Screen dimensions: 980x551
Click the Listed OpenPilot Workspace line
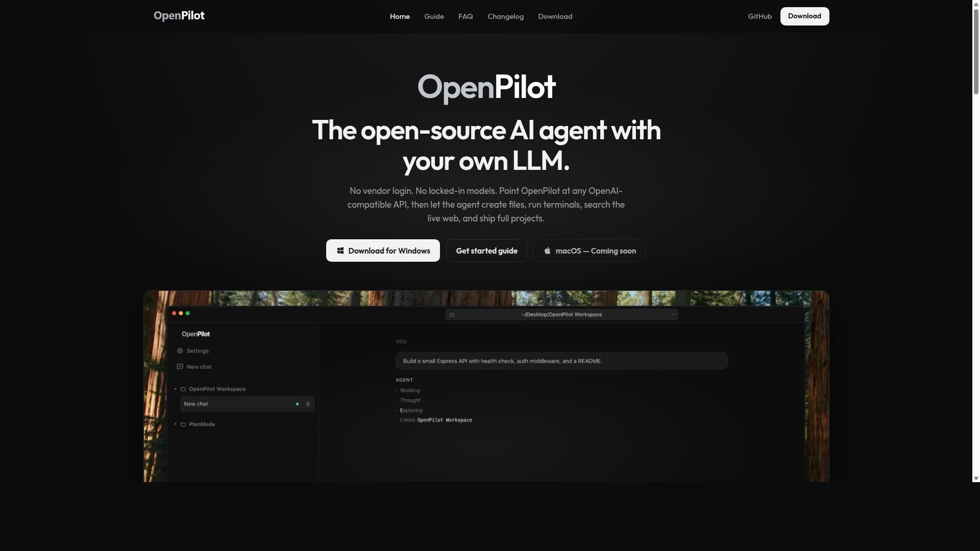click(436, 420)
